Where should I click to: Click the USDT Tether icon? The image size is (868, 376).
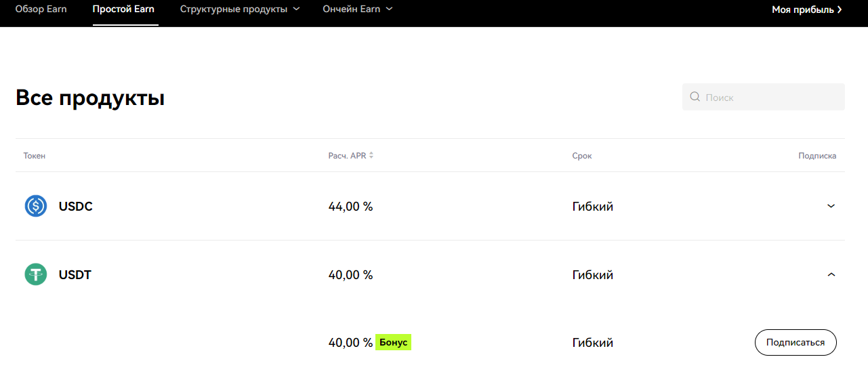(36, 274)
